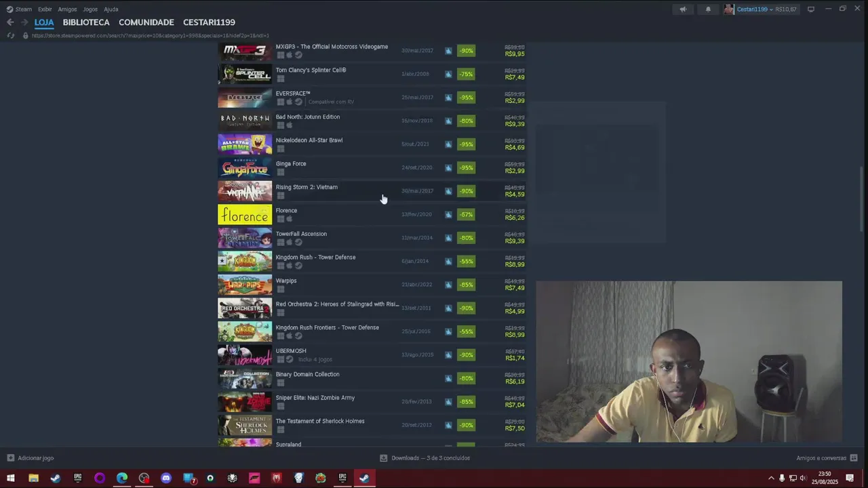Click the Florence title text

click(x=286, y=210)
